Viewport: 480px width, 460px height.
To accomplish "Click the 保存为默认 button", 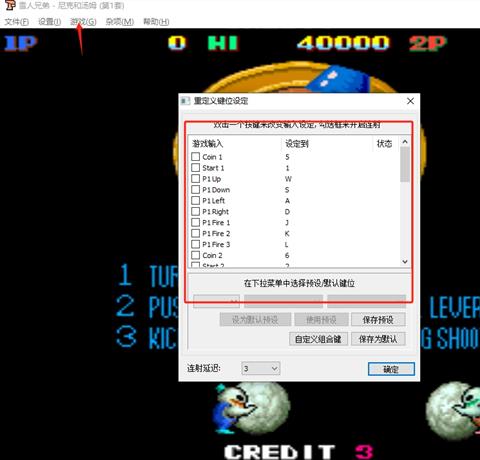I will coord(378,339).
